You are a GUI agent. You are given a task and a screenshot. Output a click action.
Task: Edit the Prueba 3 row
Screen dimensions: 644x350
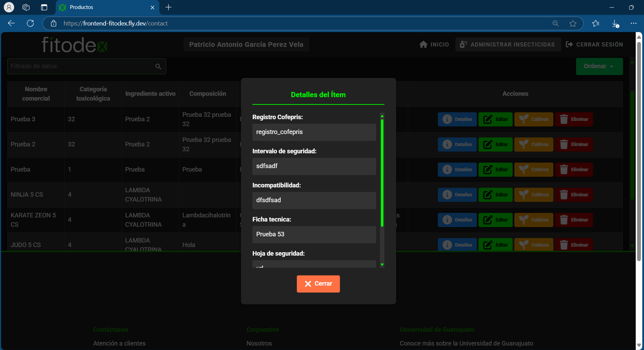coord(495,119)
